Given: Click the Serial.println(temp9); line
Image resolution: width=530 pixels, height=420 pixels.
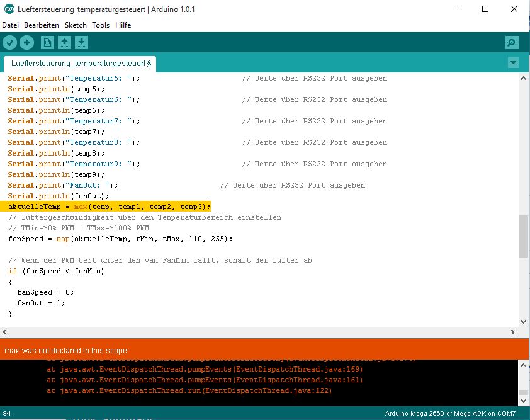Looking at the screenshot, I should (56, 174).
